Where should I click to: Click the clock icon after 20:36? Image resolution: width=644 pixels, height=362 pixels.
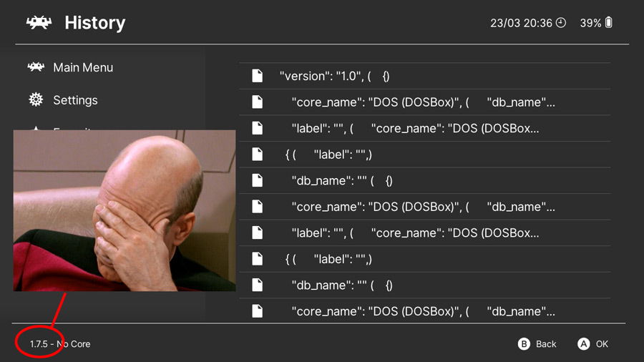pos(561,23)
